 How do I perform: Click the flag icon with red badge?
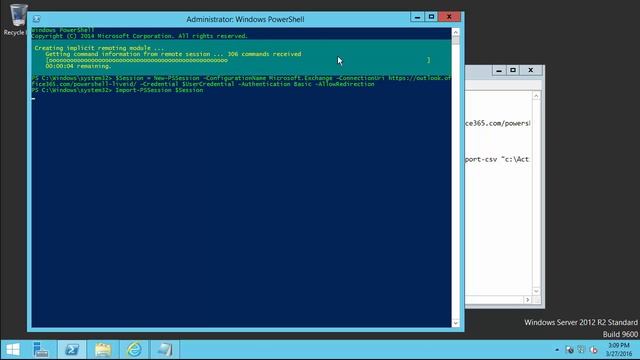coord(593,350)
